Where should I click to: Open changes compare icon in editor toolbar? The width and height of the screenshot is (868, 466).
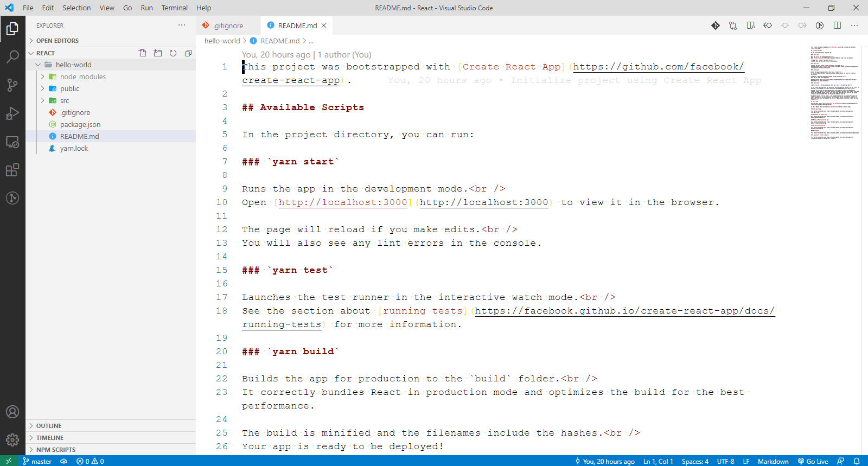tap(733, 25)
